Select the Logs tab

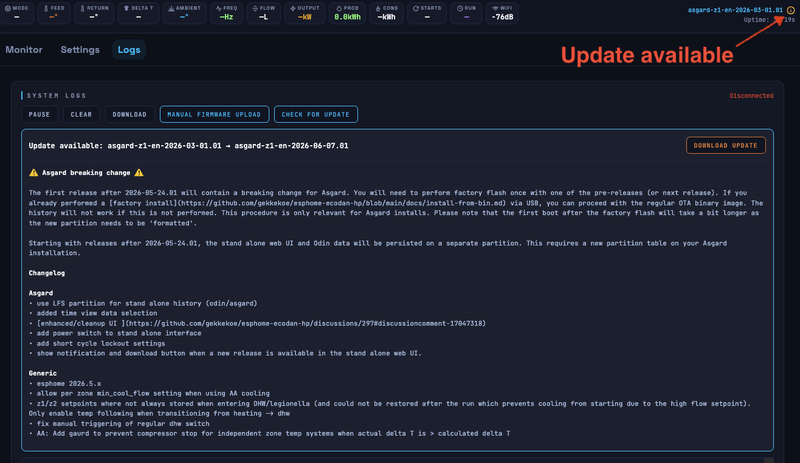(129, 50)
